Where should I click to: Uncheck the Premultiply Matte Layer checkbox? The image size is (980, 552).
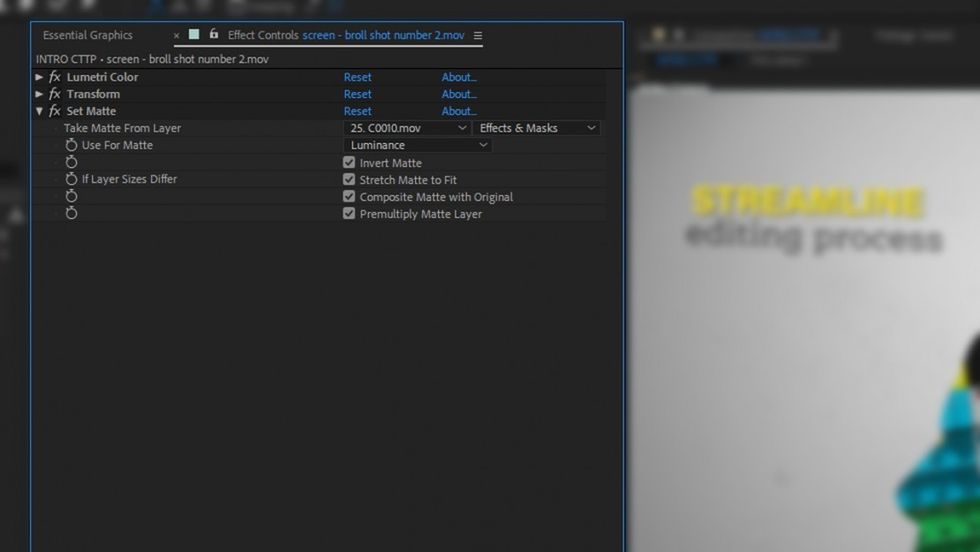pyautogui.click(x=349, y=213)
